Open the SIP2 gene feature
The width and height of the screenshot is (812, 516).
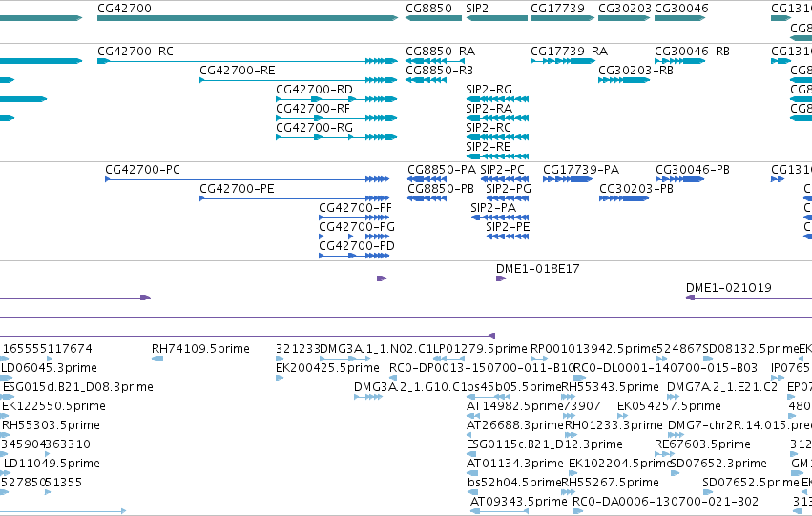click(x=497, y=18)
